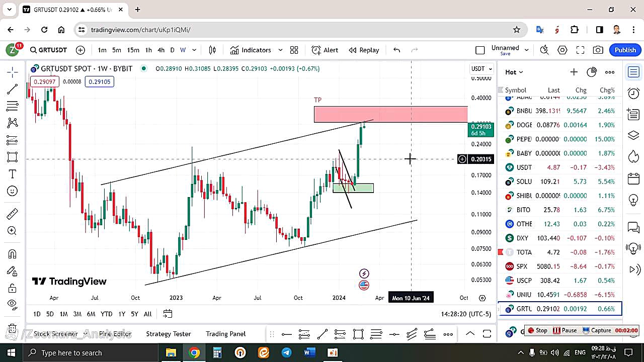Open the Telegram taskbar icon

coord(286,352)
